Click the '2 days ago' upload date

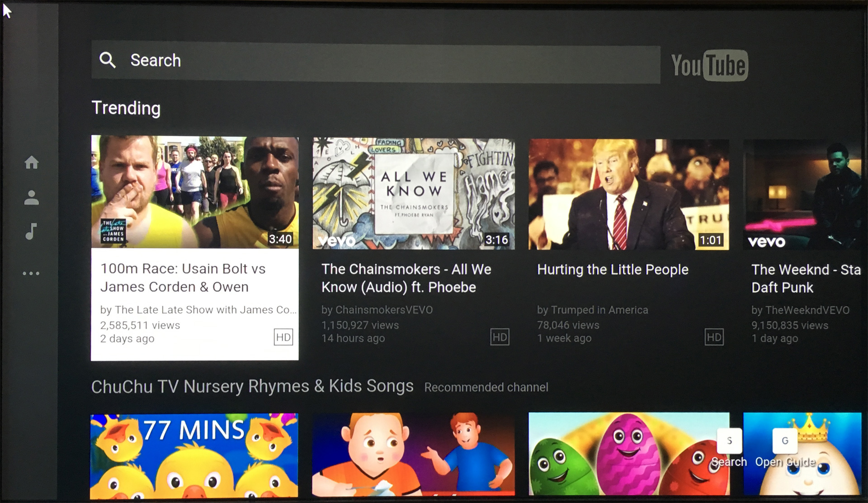pyautogui.click(x=127, y=339)
